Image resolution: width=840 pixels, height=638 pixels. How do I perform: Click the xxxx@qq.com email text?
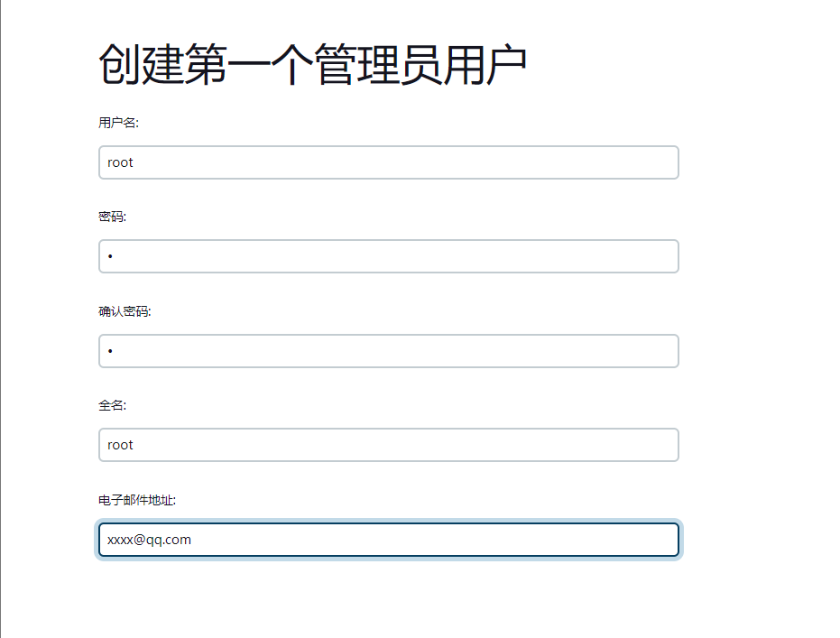pyautogui.click(x=149, y=540)
